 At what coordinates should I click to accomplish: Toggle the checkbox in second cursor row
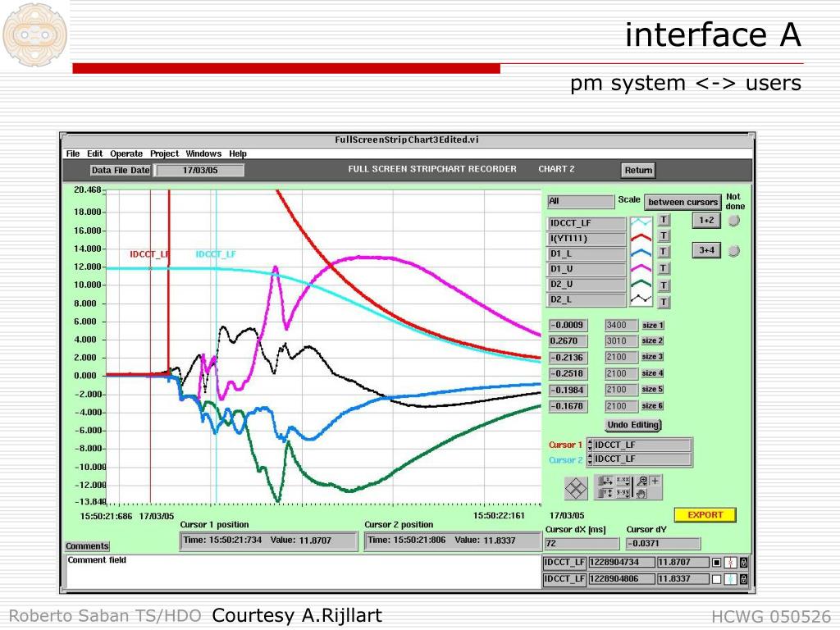pos(716,579)
